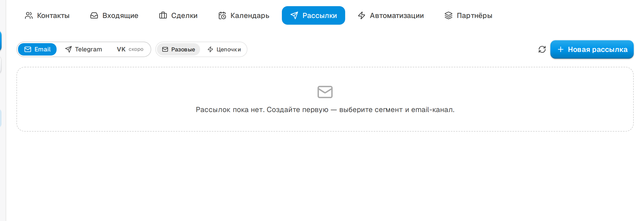Open the Автоматизации tab
Screen dimensions: 644x221
391,15
